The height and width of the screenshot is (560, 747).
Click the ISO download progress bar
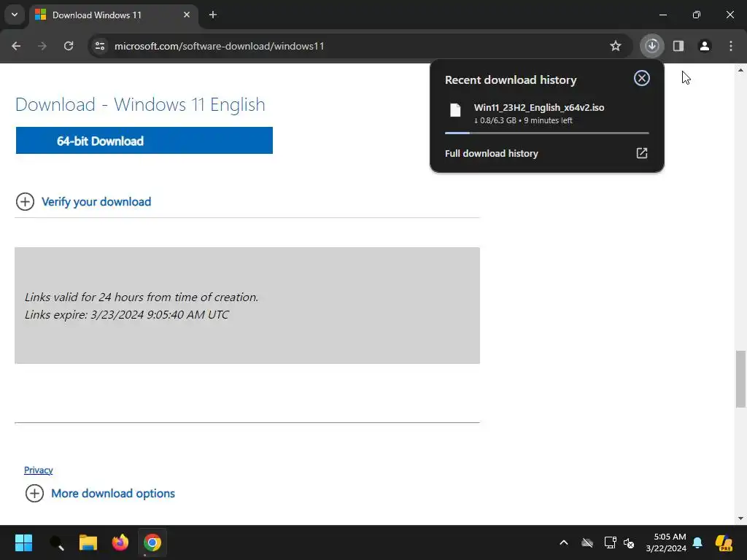coord(547,133)
